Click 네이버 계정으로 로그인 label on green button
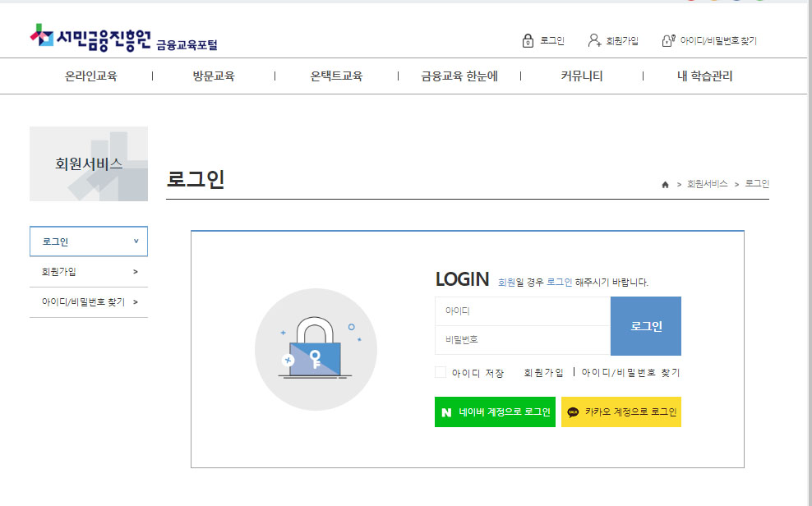Viewport: 812px width, 506px height. coord(505,412)
